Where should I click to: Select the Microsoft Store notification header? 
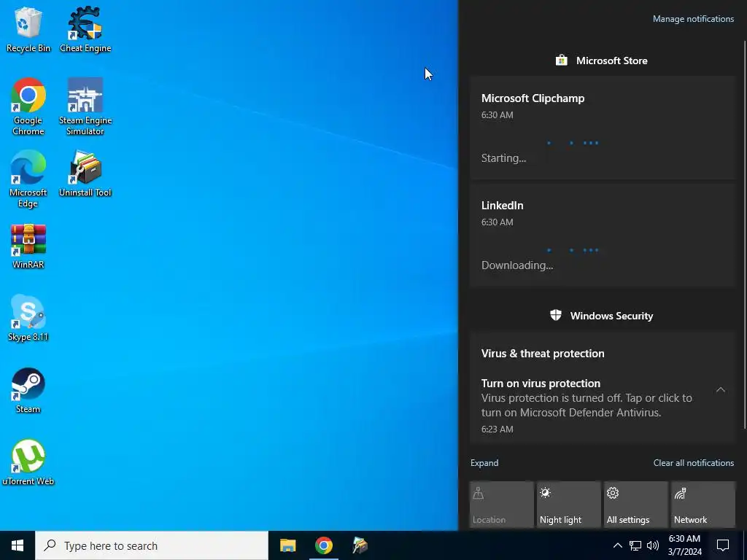(602, 61)
